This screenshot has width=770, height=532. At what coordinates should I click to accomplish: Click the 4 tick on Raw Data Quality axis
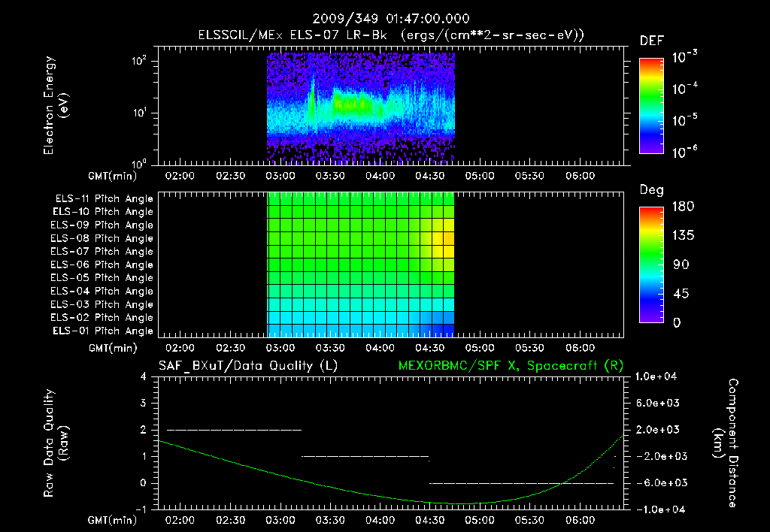(143, 376)
